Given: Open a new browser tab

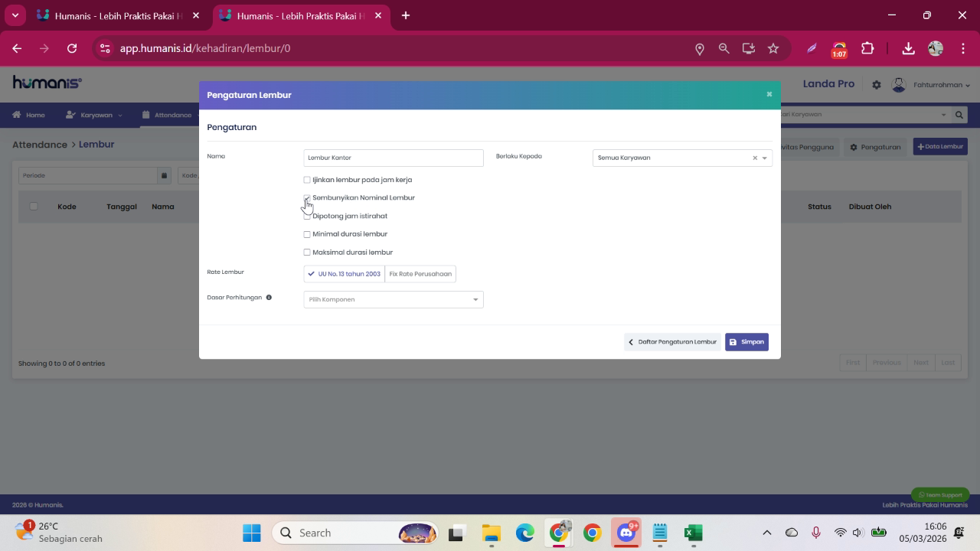Looking at the screenshot, I should point(406,15).
